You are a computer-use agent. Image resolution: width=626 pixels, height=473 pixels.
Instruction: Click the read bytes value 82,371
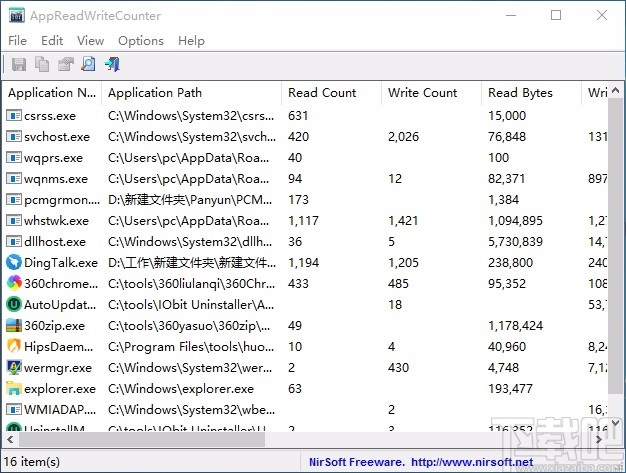click(506, 178)
